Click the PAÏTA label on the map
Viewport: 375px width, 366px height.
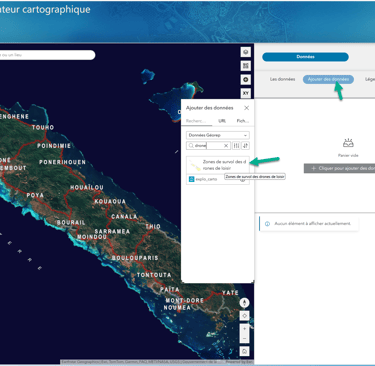(169, 290)
